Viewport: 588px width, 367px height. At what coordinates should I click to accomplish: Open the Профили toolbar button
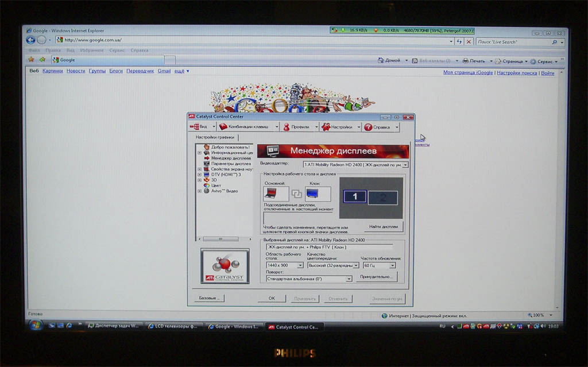tap(296, 127)
